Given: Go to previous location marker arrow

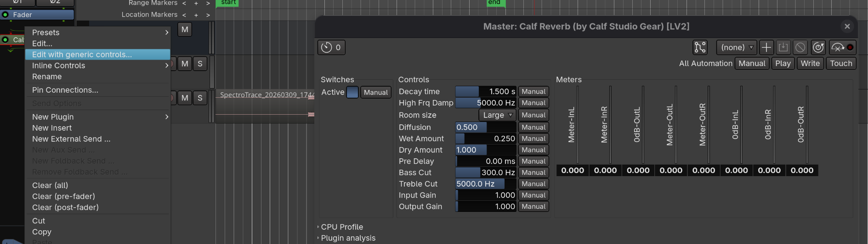Looking at the screenshot, I should click(184, 15).
